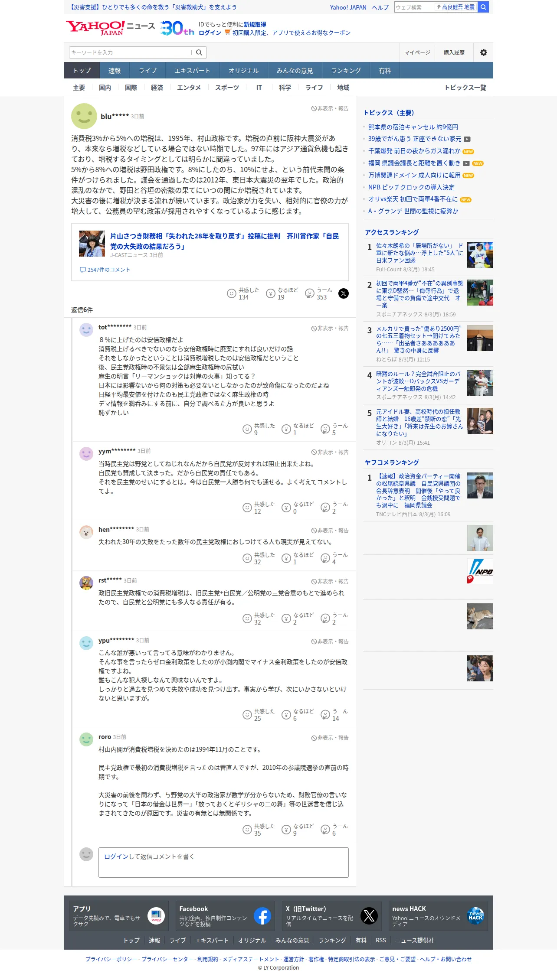Open the X (旧Twitter) footer icon
Screen dimensions: 557x980
[369, 916]
